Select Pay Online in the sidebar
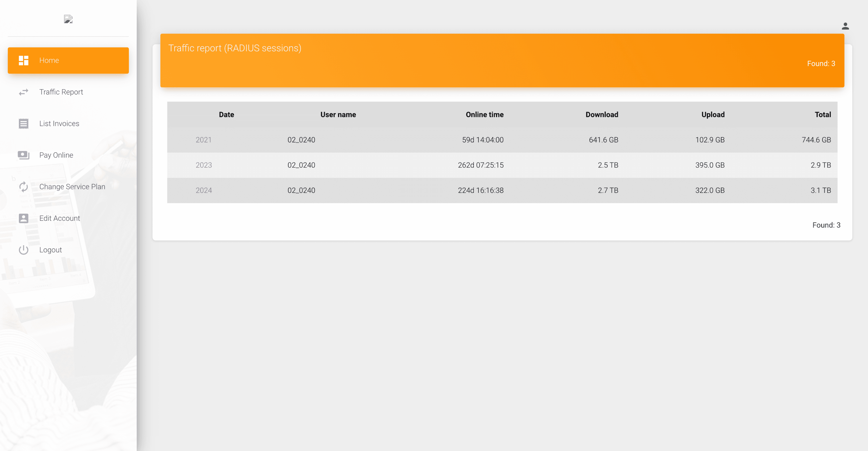 tap(56, 155)
